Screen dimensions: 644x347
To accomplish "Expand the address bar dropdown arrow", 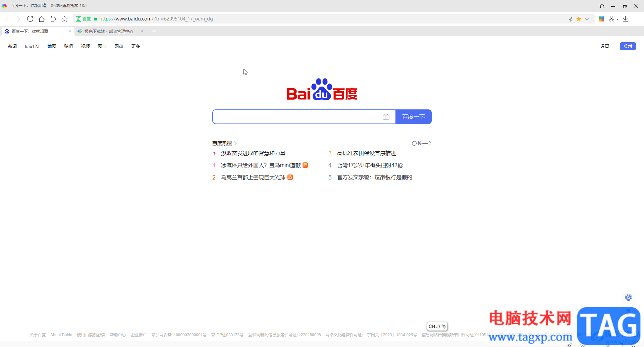I will tap(587, 19).
